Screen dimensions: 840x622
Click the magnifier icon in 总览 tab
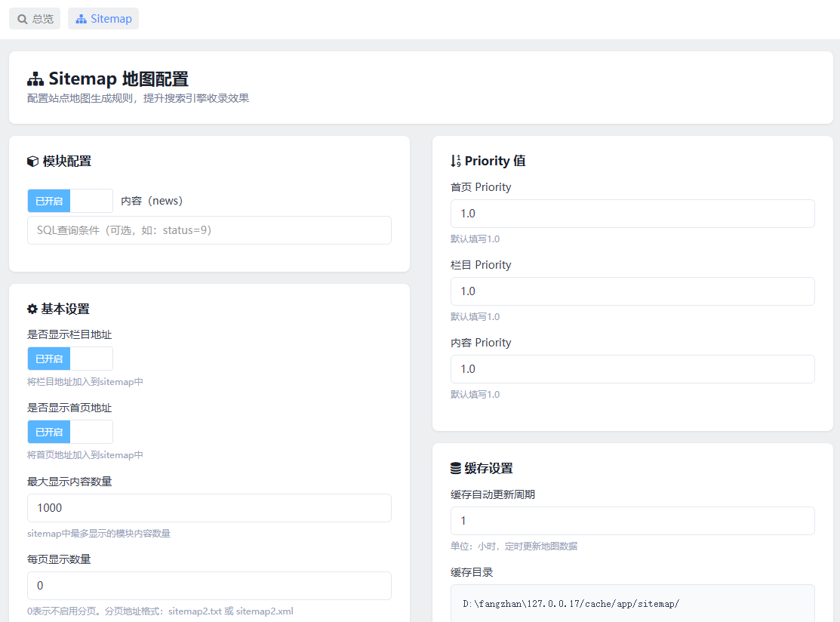point(23,20)
